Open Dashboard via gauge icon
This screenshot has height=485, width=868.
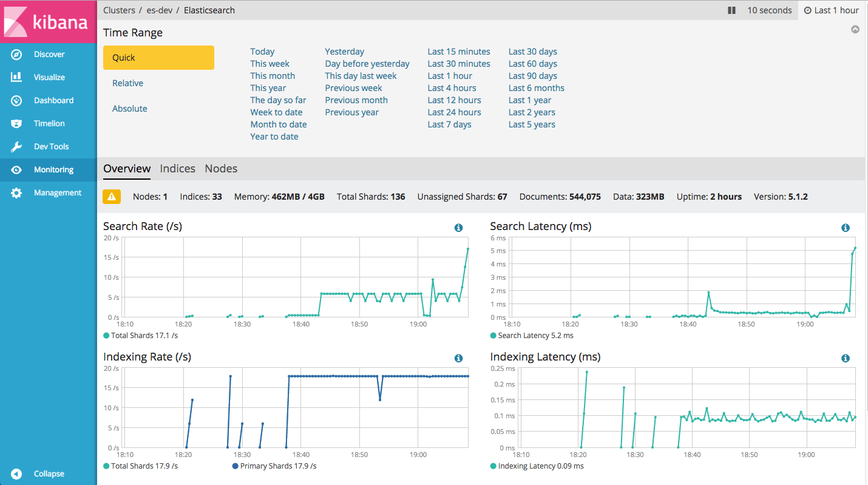(x=16, y=101)
